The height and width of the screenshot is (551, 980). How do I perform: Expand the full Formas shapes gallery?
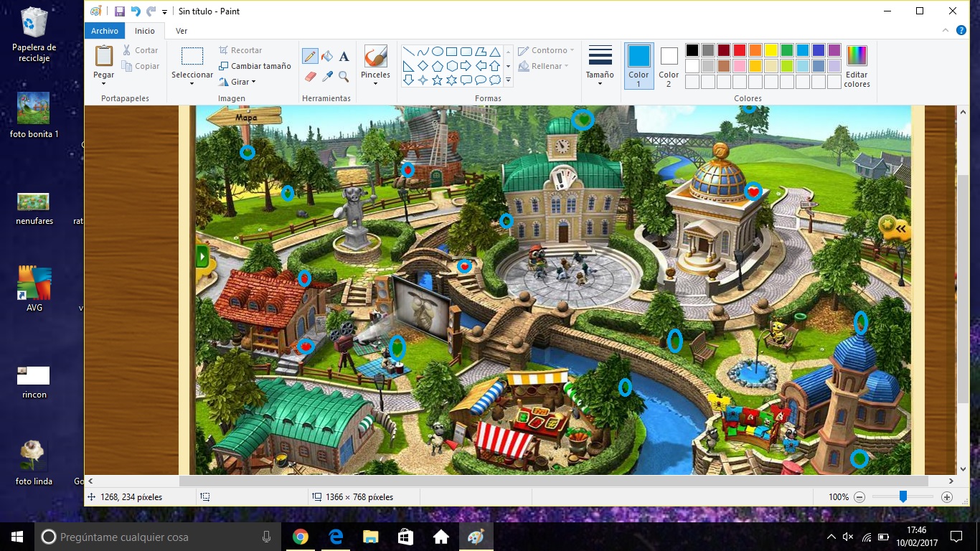coord(509,80)
